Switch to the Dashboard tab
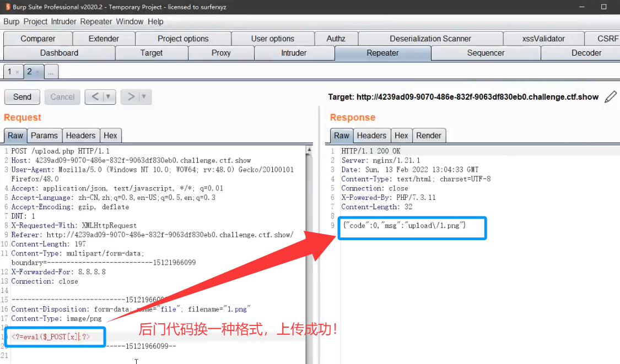This screenshot has height=364, width=620. [x=60, y=53]
